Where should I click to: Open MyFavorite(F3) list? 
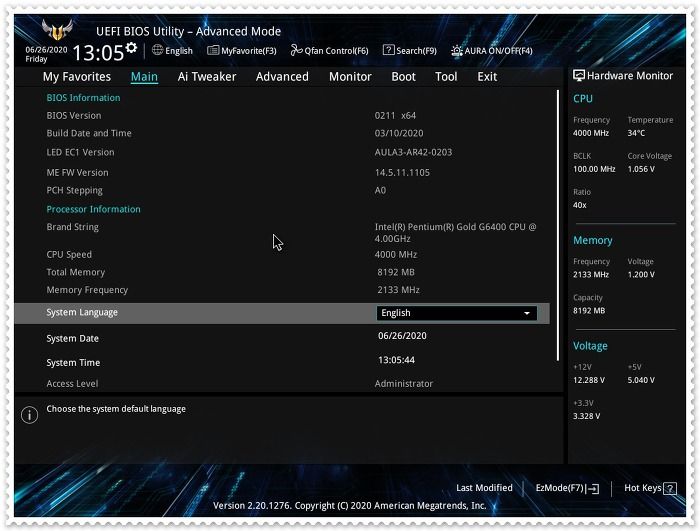pos(242,50)
